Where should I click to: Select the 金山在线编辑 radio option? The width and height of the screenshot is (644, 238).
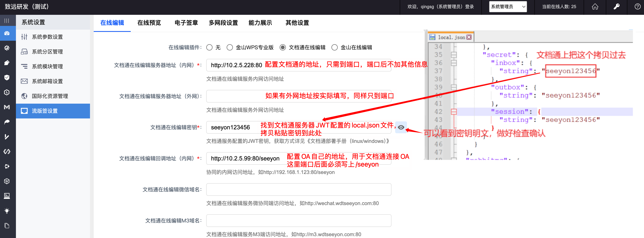[x=335, y=48]
